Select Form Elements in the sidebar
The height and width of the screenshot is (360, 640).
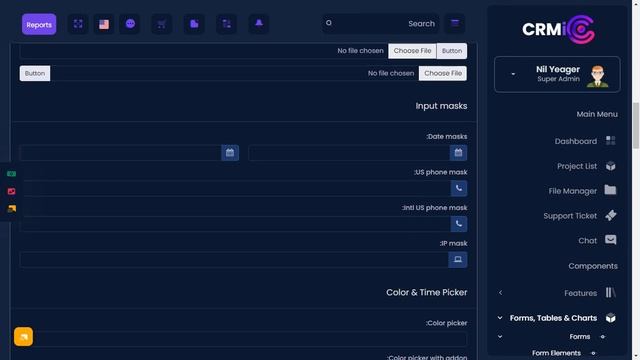point(556,353)
